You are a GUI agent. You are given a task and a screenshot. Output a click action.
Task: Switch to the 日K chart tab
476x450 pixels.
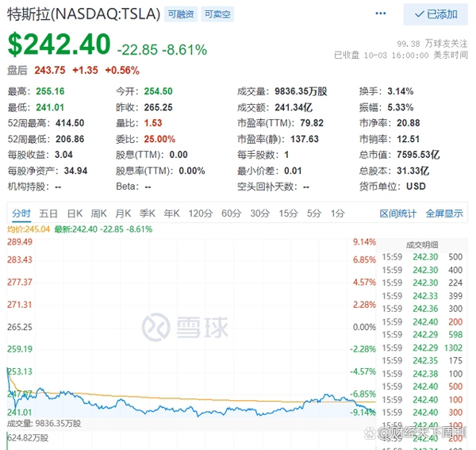point(75,213)
